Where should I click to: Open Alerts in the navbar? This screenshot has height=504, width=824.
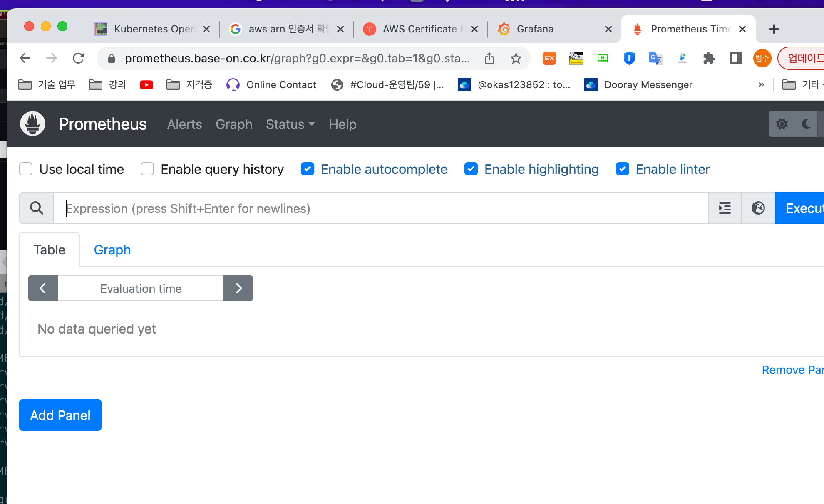[184, 124]
